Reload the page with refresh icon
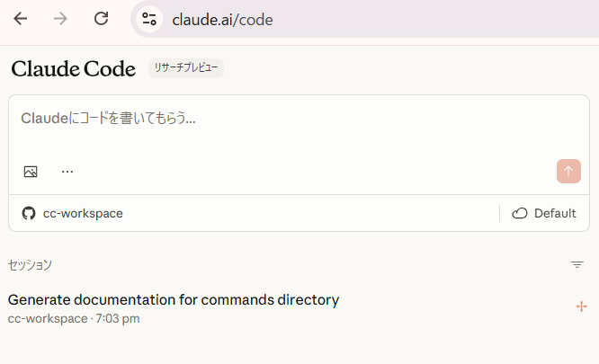Image resolution: width=599 pixels, height=364 pixels. (x=102, y=19)
